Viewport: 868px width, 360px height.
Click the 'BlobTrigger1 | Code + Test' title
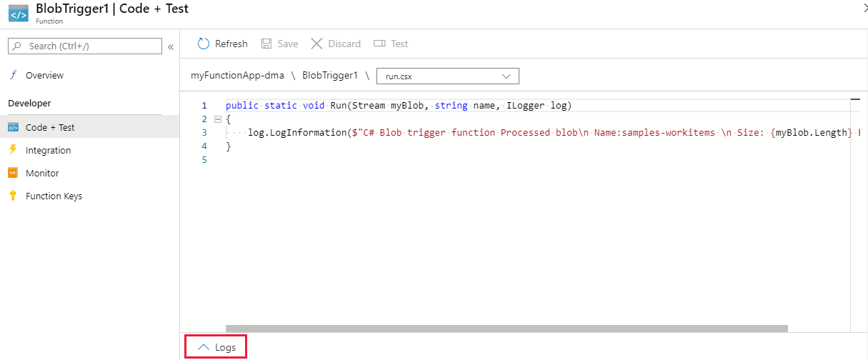click(x=112, y=9)
